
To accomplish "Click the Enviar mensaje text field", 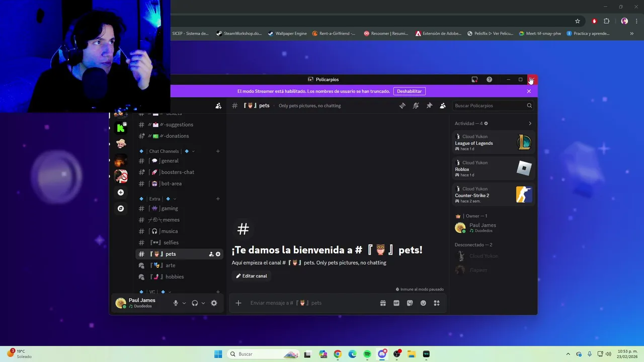I will coord(312,303).
